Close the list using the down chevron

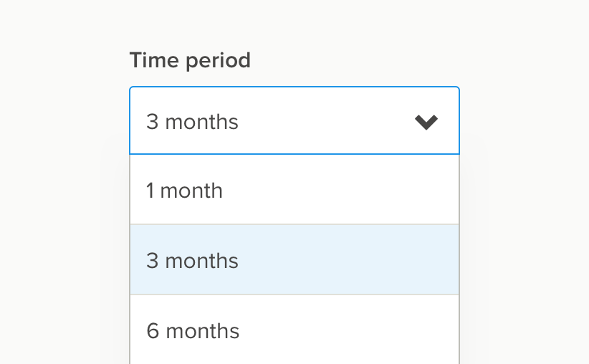pyautogui.click(x=426, y=122)
